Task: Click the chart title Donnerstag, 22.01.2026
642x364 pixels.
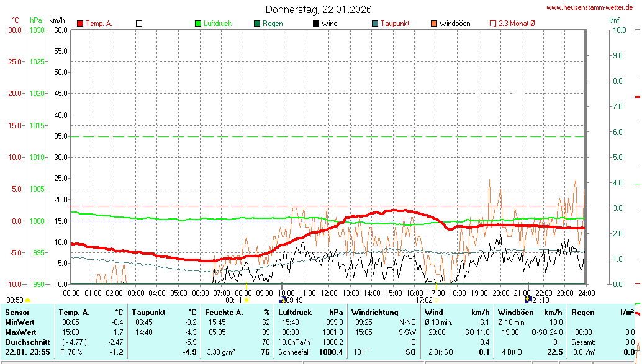Action: click(319, 9)
